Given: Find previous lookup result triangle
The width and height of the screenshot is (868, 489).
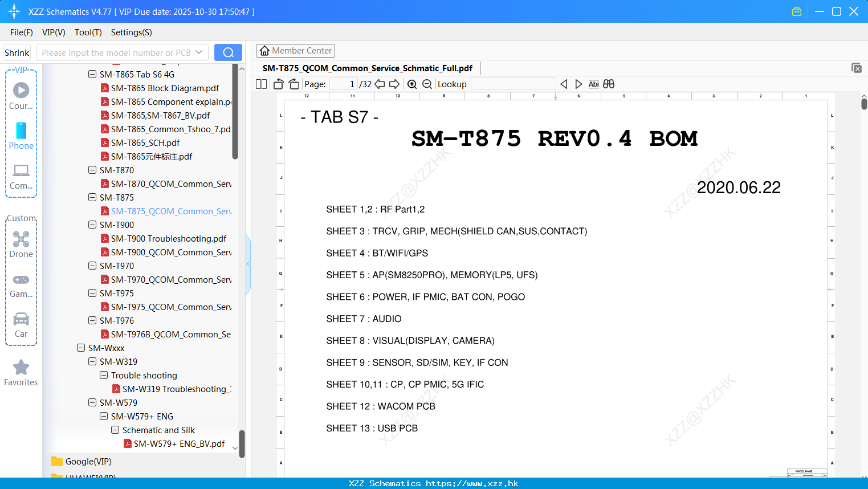Looking at the screenshot, I should tap(564, 84).
